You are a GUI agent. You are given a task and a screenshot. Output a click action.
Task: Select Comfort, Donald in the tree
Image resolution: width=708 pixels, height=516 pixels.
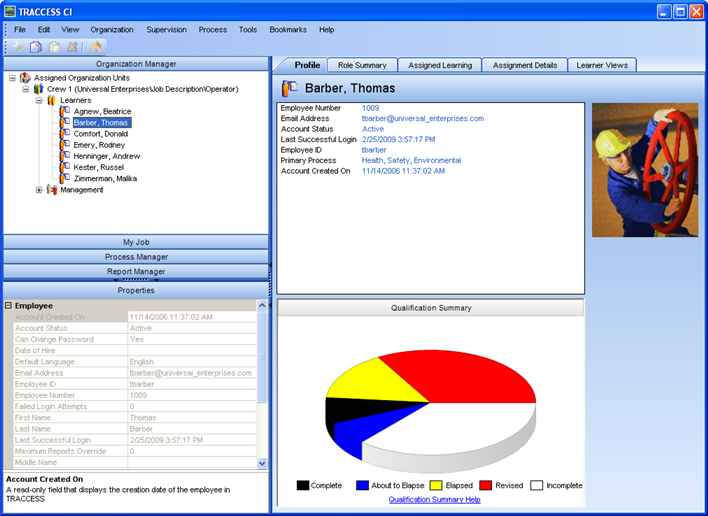tap(101, 134)
